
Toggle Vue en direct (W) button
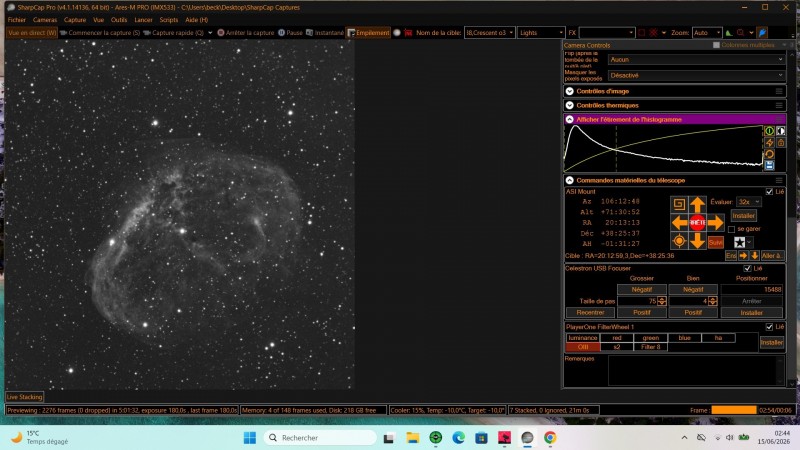click(x=32, y=33)
